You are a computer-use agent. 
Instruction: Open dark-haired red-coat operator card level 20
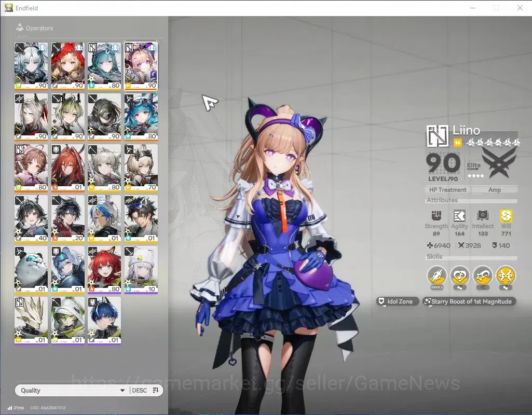(x=68, y=219)
